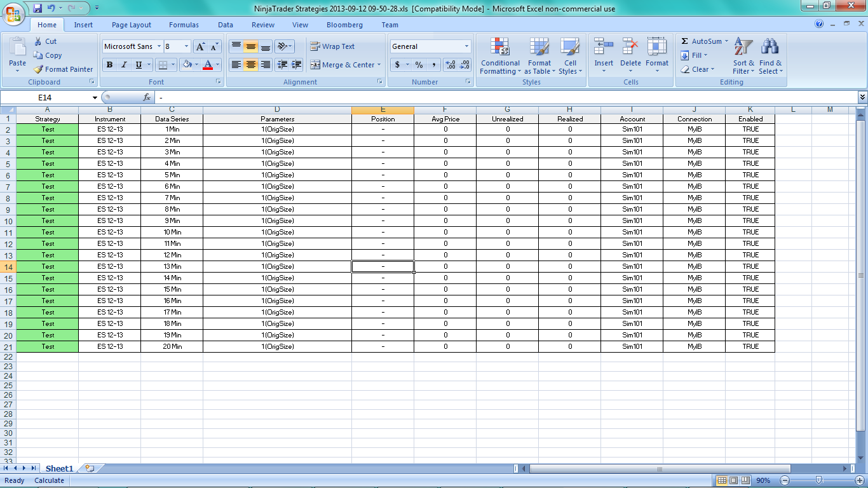
Task: Click the Clear button in Editing group
Action: (x=696, y=69)
